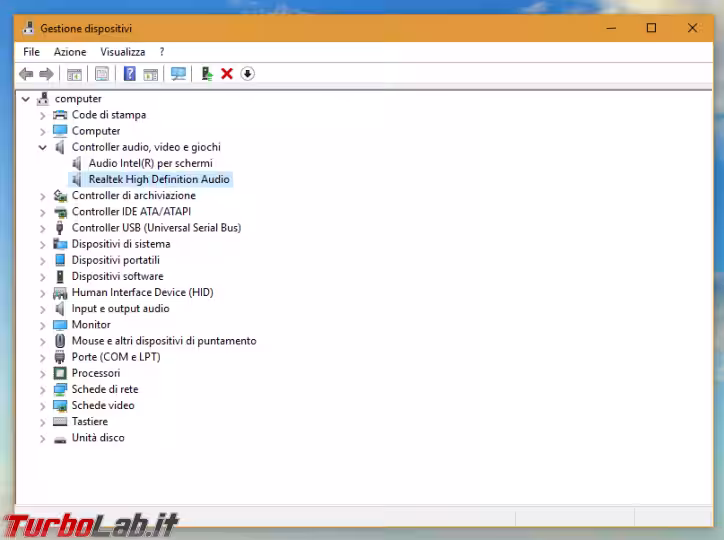This screenshot has width=724, height=540.
Task: Click the display adapter icon beside Schede video
Action: (60, 406)
